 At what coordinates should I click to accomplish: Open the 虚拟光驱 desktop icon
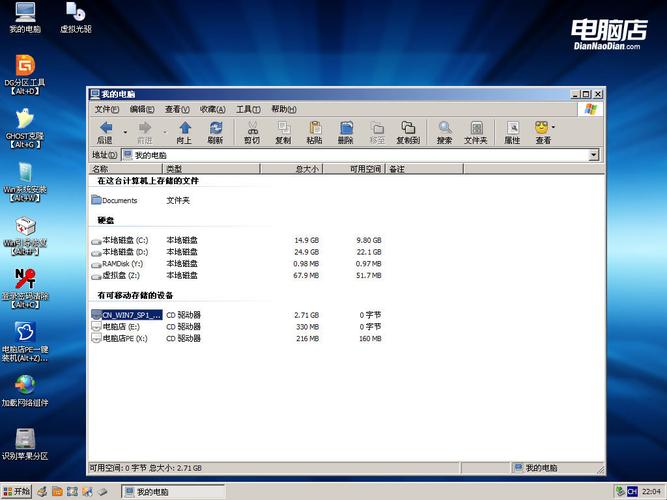[76, 18]
